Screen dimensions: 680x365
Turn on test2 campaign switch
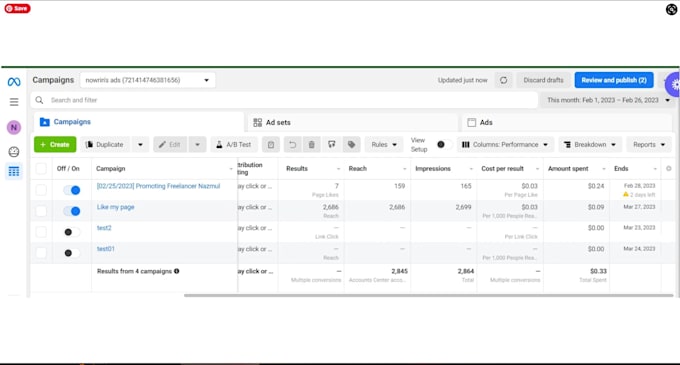click(x=72, y=232)
